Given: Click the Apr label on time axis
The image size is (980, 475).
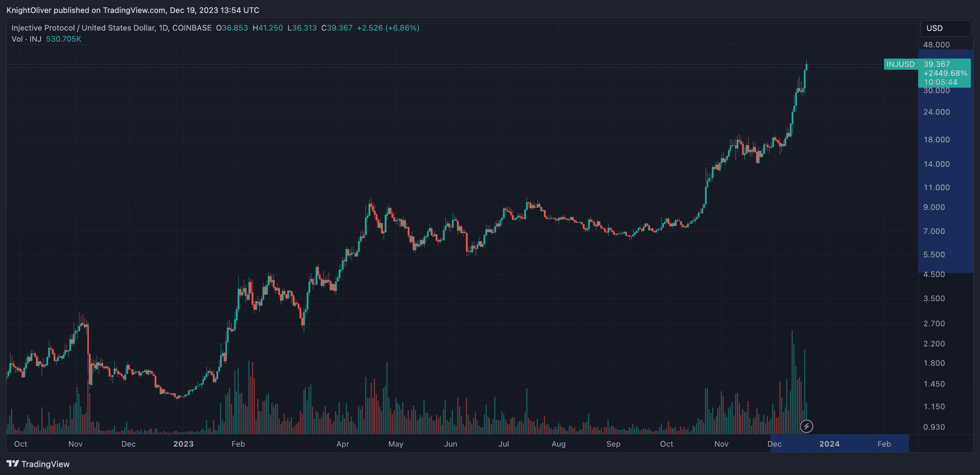Looking at the screenshot, I should [343, 444].
